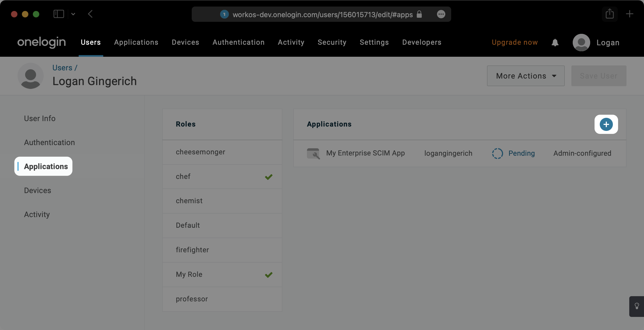
Task: Toggle the My Role assignment
Action: pos(268,275)
